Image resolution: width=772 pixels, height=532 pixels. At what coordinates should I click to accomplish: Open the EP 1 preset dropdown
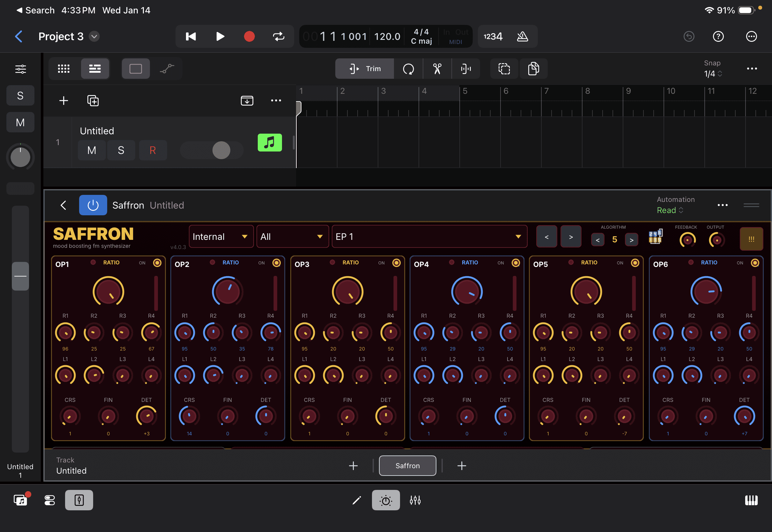(x=429, y=237)
